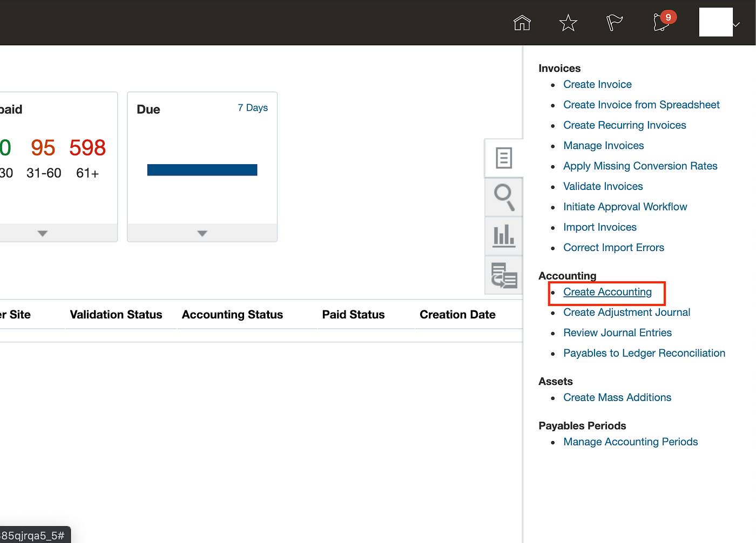Sort by Validation Status column
The width and height of the screenshot is (756, 543).
click(x=116, y=315)
